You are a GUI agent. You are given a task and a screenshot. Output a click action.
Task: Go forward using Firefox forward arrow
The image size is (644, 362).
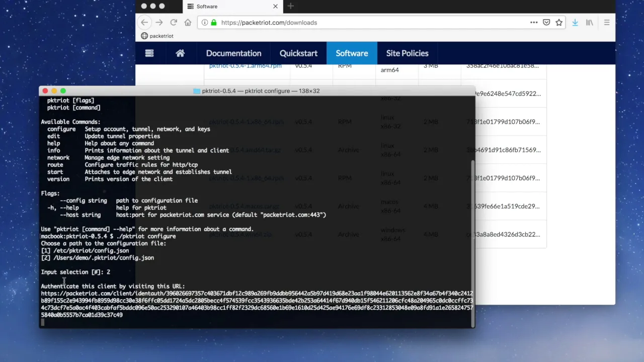coord(159,23)
